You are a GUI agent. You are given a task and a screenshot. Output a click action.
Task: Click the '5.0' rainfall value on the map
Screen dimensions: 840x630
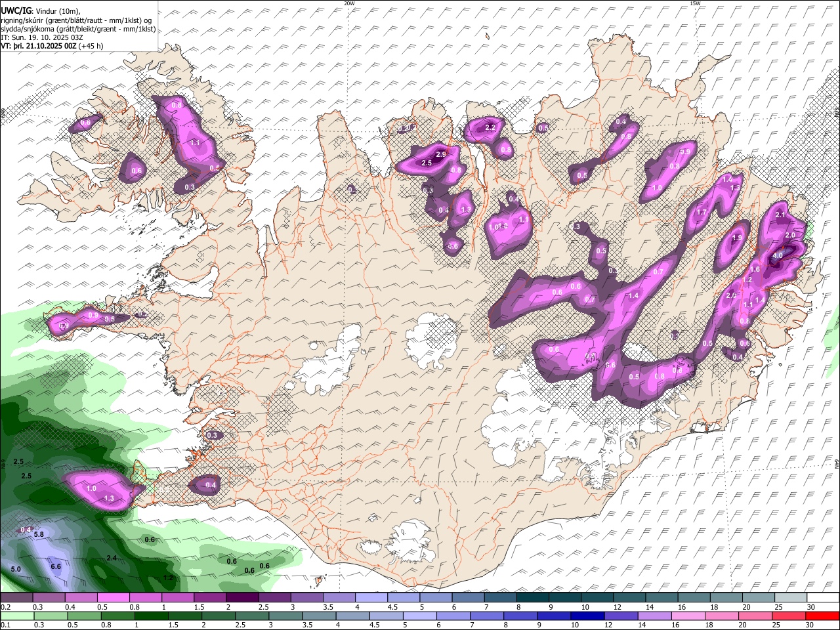click(16, 569)
